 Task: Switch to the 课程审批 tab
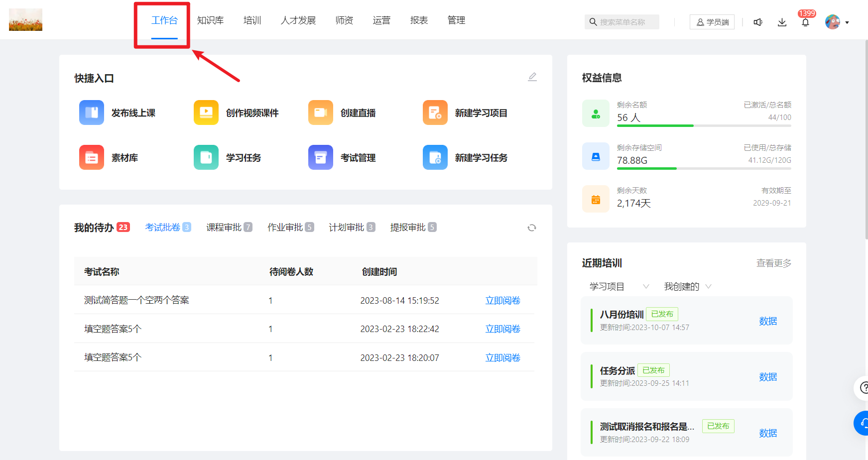coord(229,228)
